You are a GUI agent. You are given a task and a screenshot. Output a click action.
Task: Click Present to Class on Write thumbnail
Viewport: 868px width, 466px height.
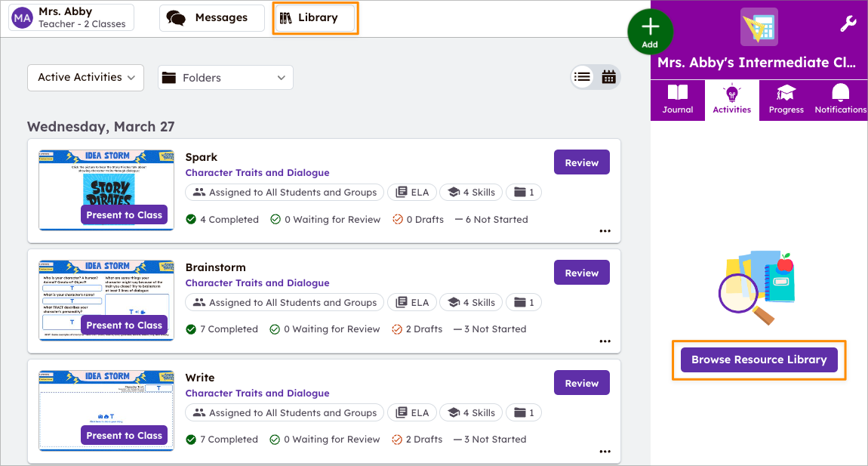click(x=124, y=435)
